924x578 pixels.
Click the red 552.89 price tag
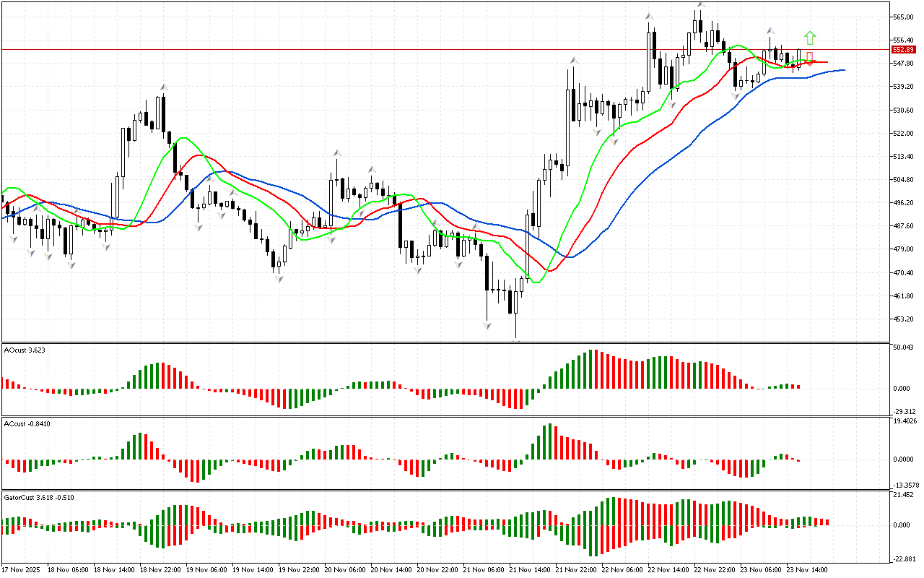coord(903,50)
